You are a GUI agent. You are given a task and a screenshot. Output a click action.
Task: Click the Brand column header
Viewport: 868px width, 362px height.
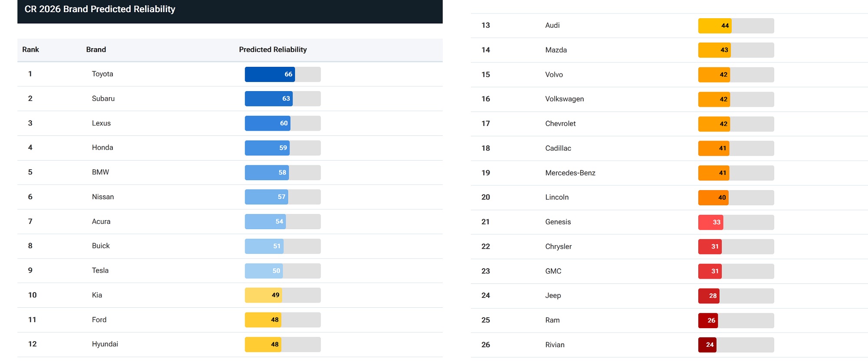pos(96,49)
